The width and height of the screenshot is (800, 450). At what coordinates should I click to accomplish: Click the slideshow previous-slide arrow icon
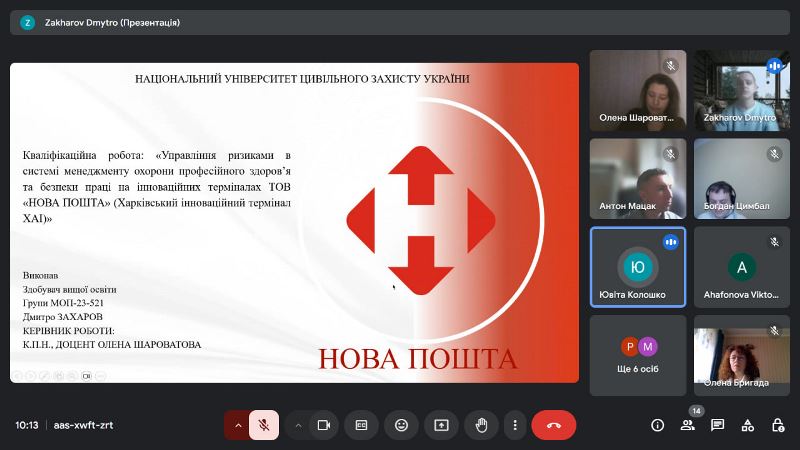(17, 376)
